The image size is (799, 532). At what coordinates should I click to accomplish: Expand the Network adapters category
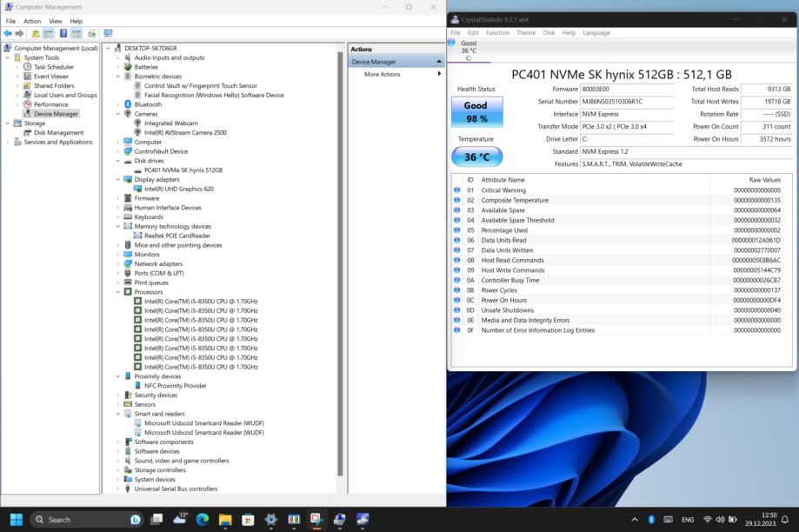point(119,264)
